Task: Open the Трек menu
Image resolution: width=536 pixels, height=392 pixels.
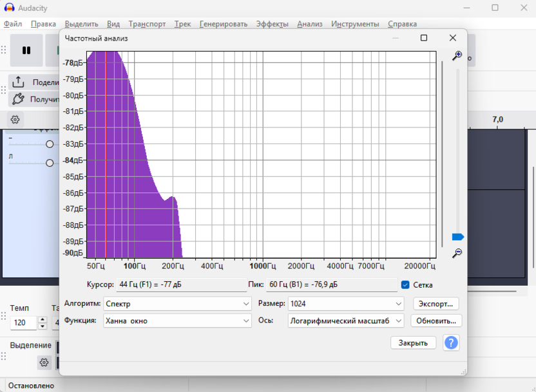Action: coord(182,24)
